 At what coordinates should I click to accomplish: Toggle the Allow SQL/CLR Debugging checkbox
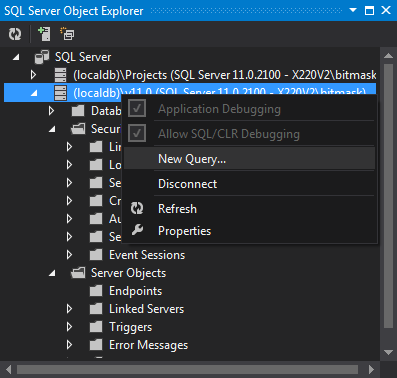(137, 133)
